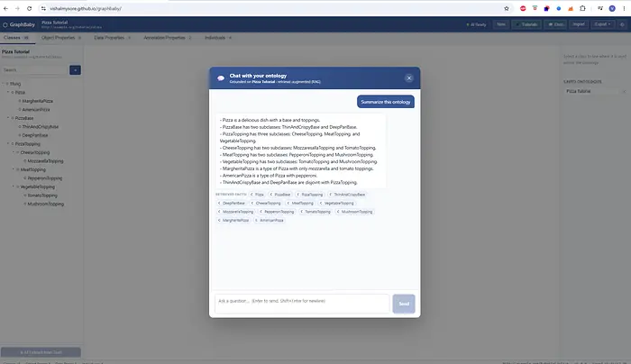The image size is (631, 364).
Task: Click the GraphBaby logo icon
Action: 5,24
